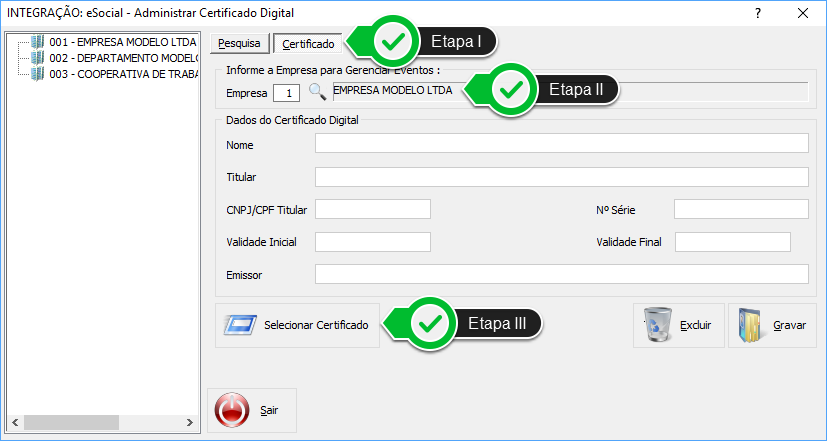Click the tree scrollbar left arrow
This screenshot has width=827, height=441.
coord(15,423)
